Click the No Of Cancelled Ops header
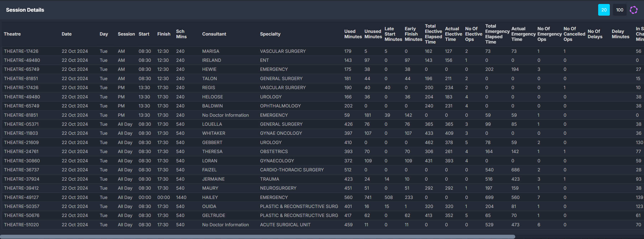 pos(574,34)
